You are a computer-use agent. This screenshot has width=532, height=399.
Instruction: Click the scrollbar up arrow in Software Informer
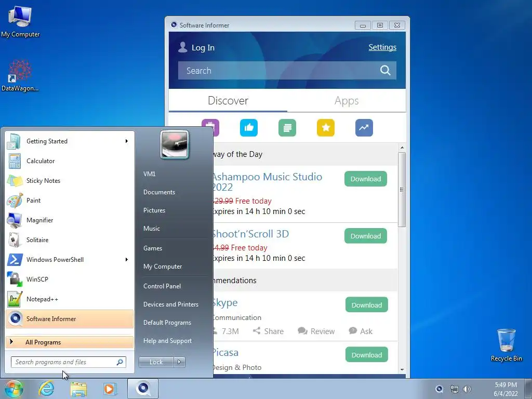tap(402, 148)
